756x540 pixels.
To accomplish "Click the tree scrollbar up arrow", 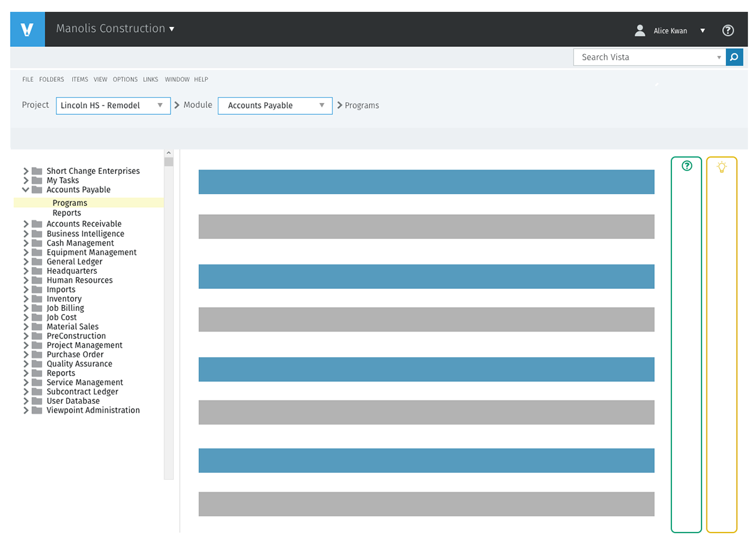I will [168, 153].
